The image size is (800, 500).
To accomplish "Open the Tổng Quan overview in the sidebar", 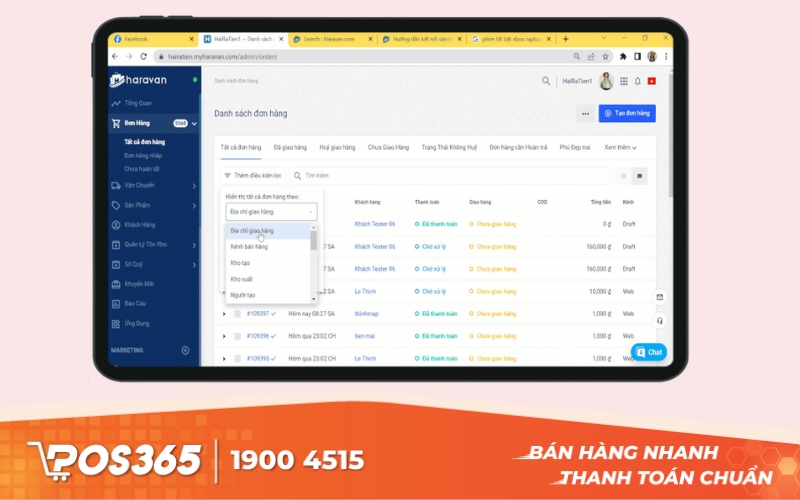I will [x=138, y=103].
